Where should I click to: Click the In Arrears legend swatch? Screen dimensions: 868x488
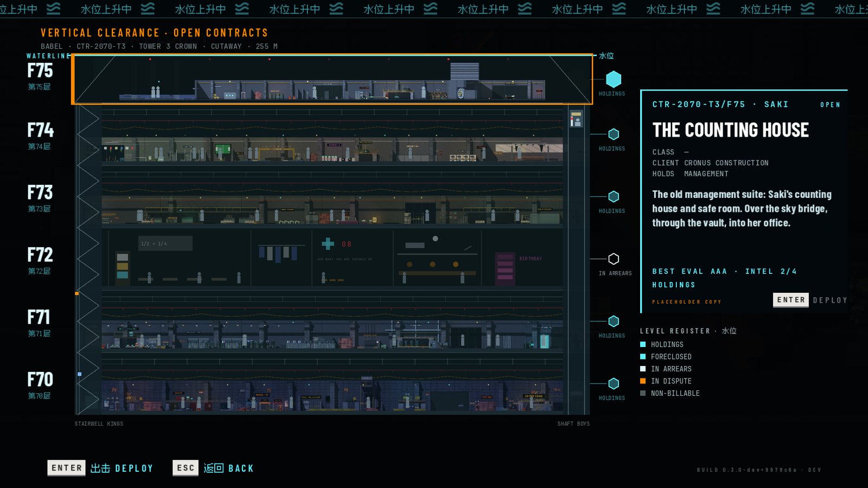click(643, 369)
